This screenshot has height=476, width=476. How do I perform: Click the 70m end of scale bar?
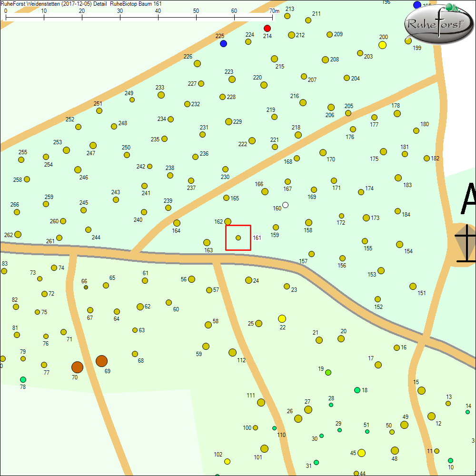[272, 17]
